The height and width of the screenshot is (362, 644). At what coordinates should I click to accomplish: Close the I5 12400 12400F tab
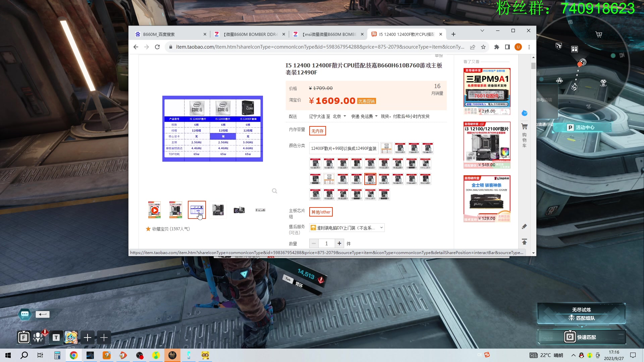click(x=441, y=34)
